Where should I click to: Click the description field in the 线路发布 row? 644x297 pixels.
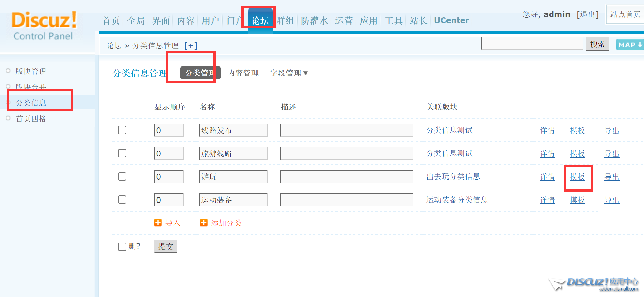click(x=347, y=130)
